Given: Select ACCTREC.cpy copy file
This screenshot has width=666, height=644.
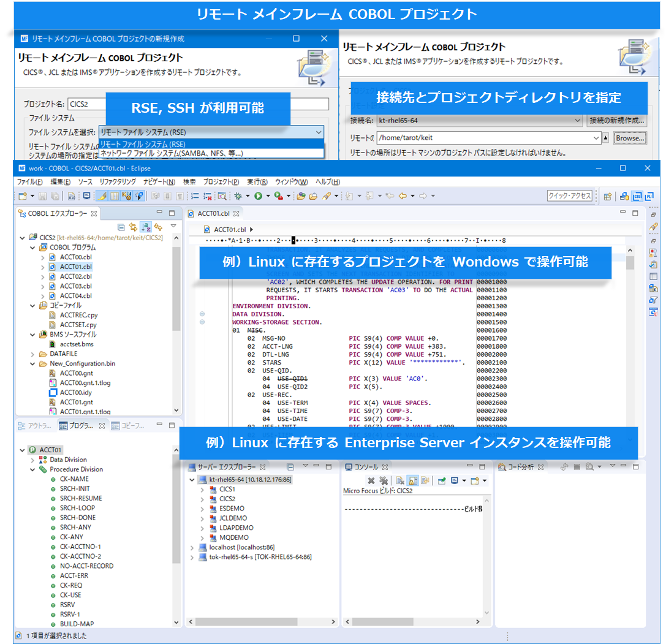Looking at the screenshot, I should pos(78,315).
